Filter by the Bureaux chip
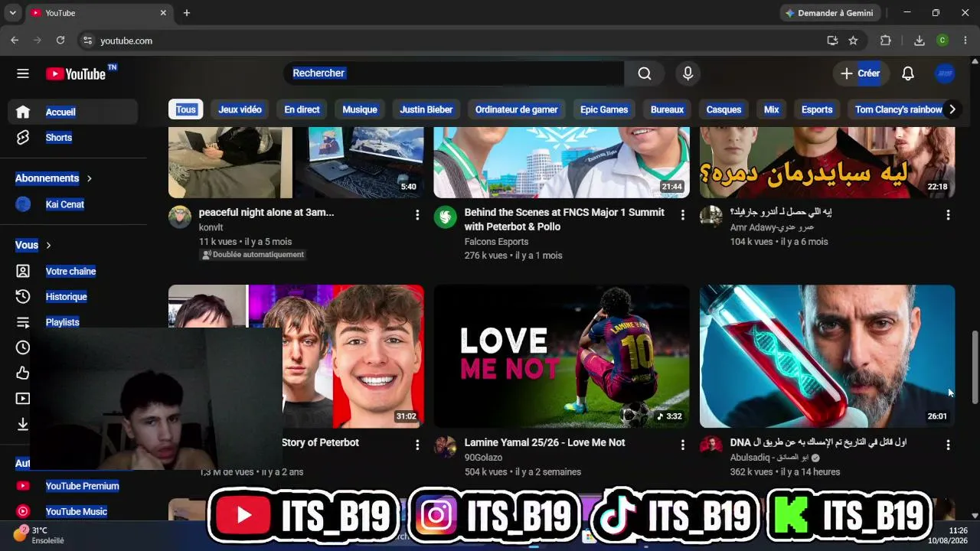 [667, 109]
